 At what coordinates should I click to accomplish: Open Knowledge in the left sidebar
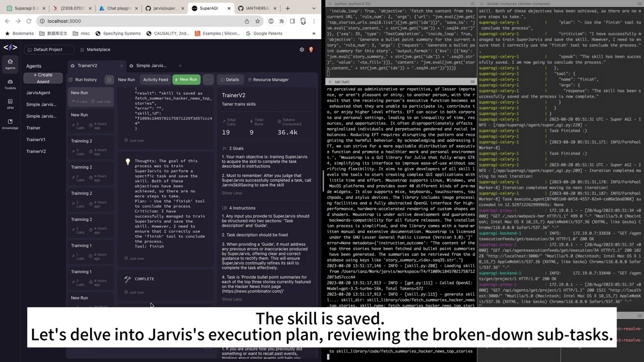[10, 124]
